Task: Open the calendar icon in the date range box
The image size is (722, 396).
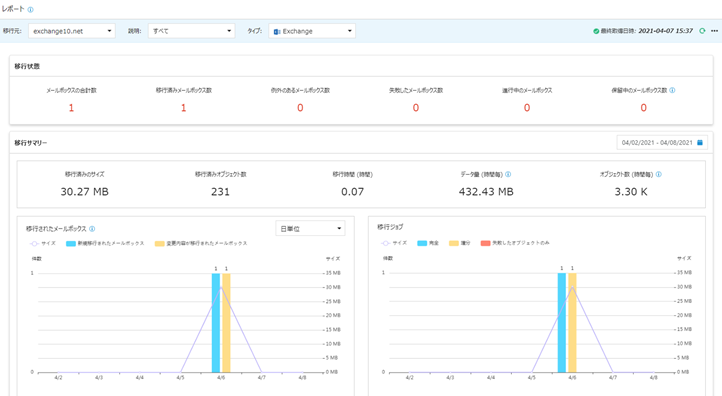Action: 699,143
